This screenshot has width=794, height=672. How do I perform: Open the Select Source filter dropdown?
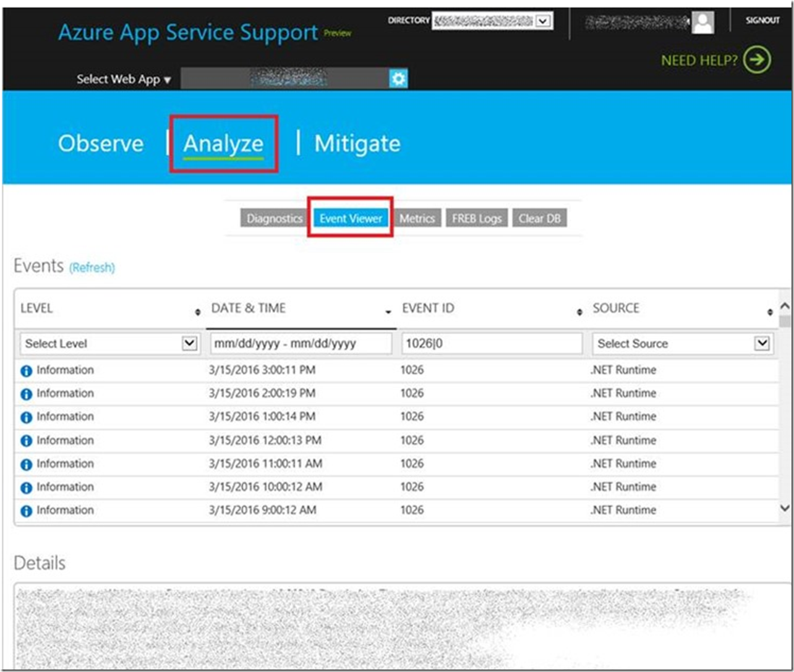click(682, 344)
